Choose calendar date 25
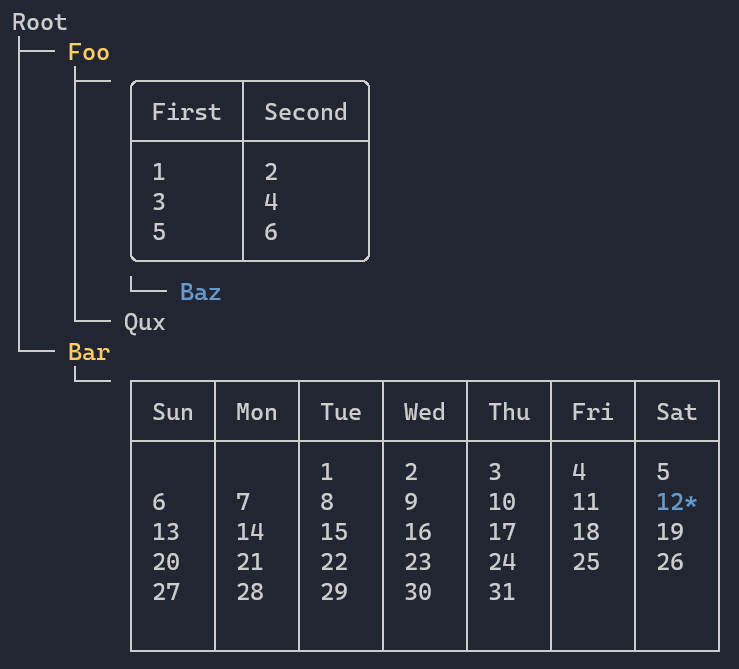Image resolution: width=739 pixels, height=669 pixels. click(586, 562)
